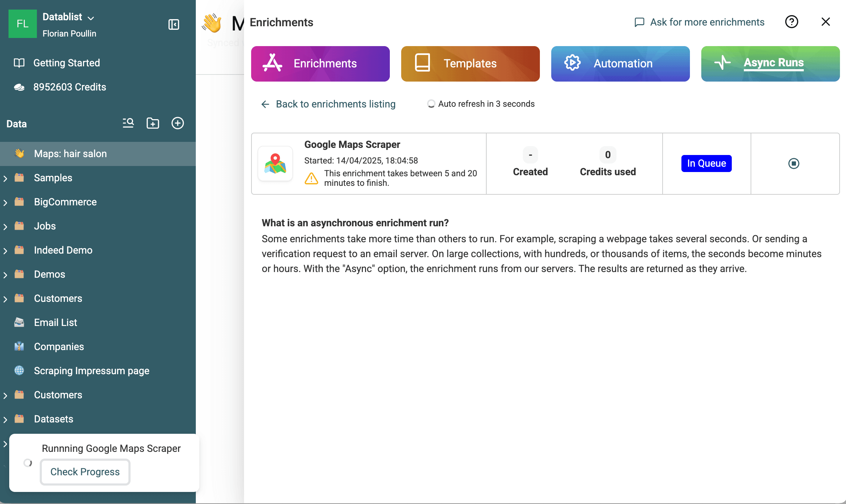Expand the first Customers folder
Image resolution: width=846 pixels, height=504 pixels.
coord(5,299)
